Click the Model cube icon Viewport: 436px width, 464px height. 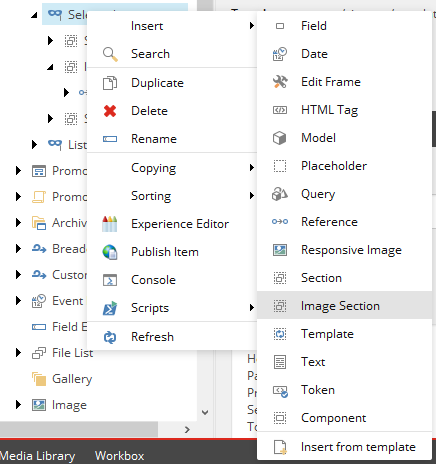[x=279, y=138]
